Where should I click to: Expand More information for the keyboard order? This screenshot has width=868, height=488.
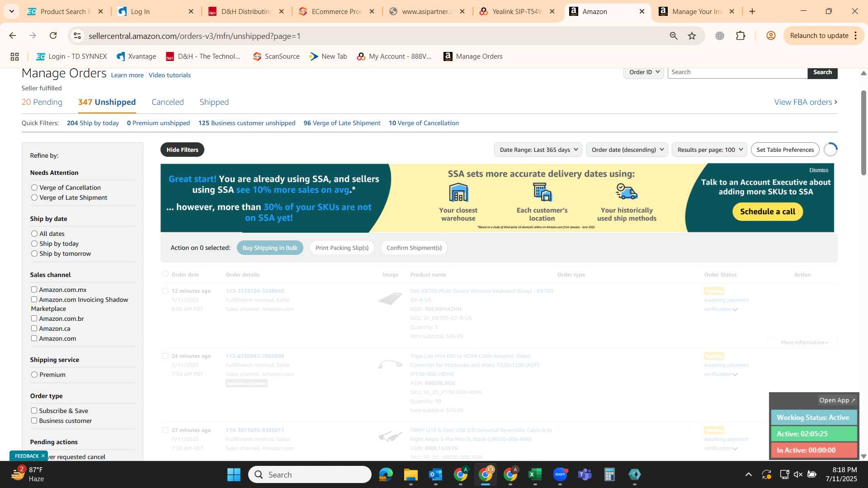pos(804,343)
